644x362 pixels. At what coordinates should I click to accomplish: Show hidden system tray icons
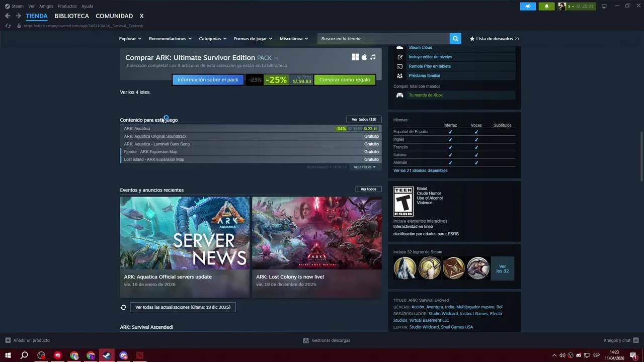point(554,355)
